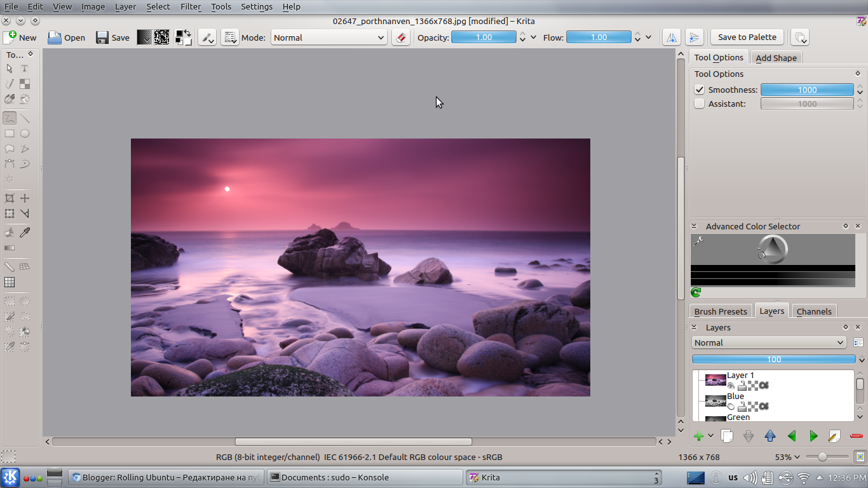
Task: Click the Save to Palette button
Action: 747,37
